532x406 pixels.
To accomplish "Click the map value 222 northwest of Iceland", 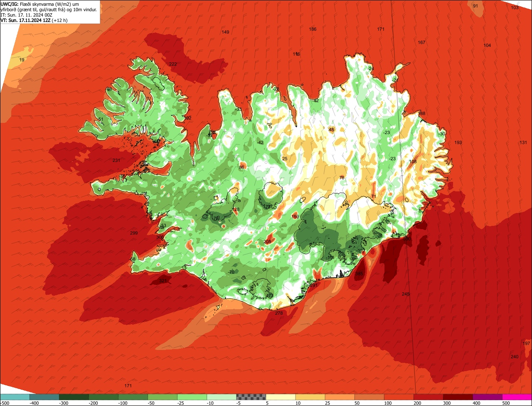I will click(x=173, y=64).
